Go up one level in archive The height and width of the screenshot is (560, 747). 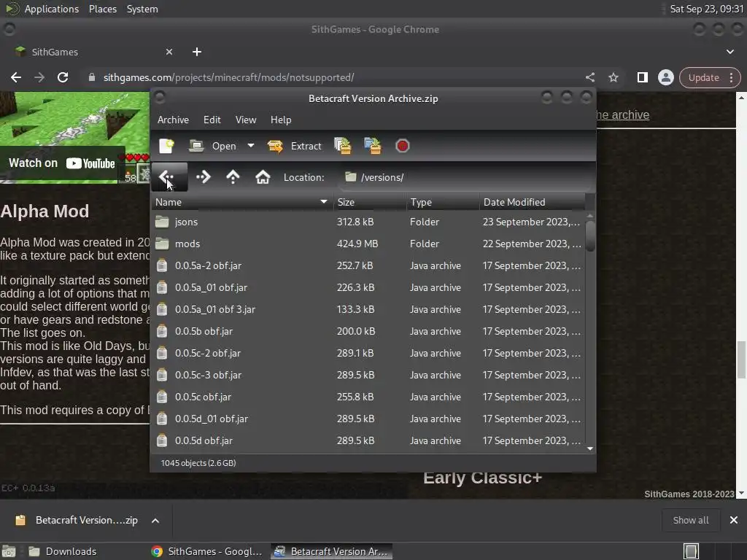pos(233,177)
